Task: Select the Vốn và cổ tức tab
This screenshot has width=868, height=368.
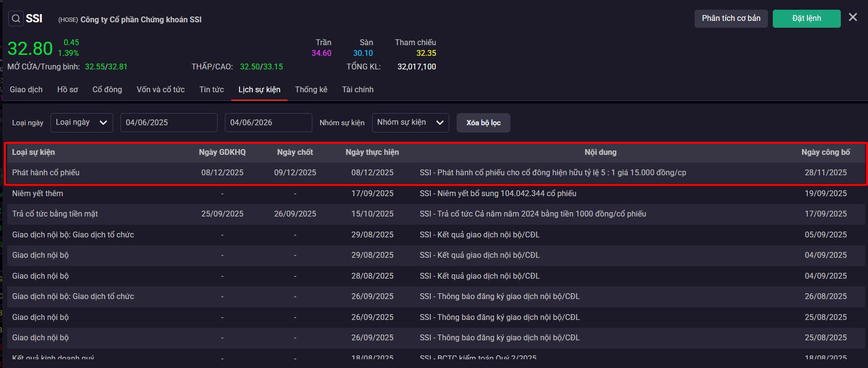Action: point(161,89)
